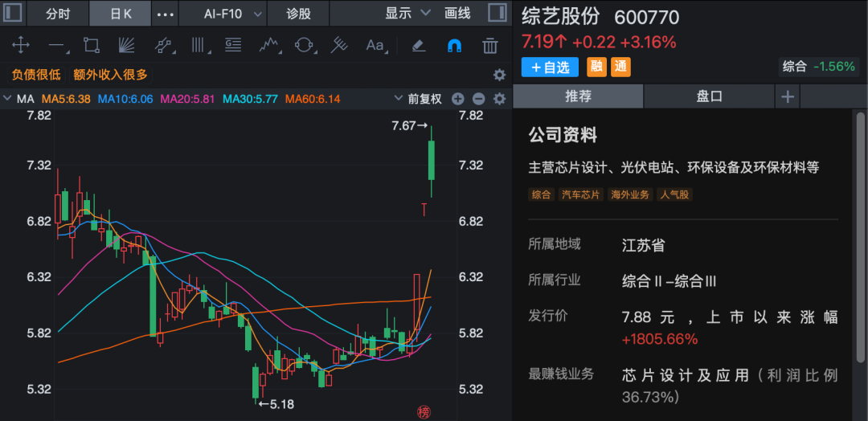Choose the rectangle shape drawing tool
This screenshot has width=868, height=421.
(91, 45)
